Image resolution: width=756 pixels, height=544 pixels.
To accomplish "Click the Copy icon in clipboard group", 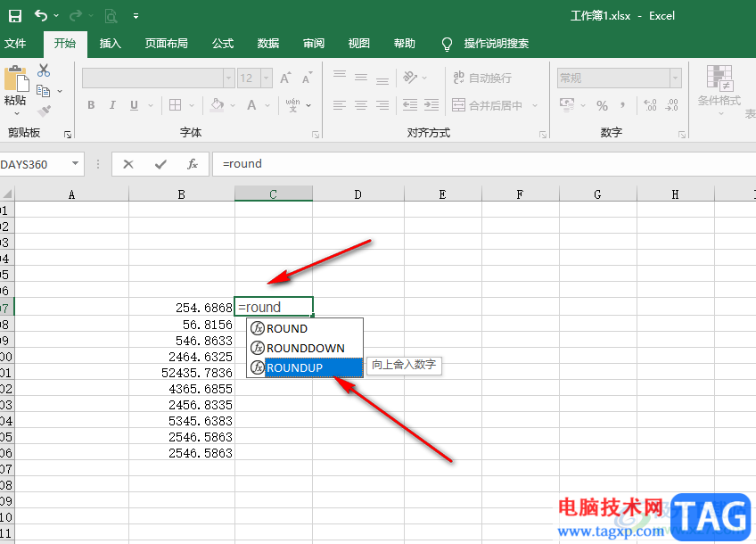I will tap(44, 91).
